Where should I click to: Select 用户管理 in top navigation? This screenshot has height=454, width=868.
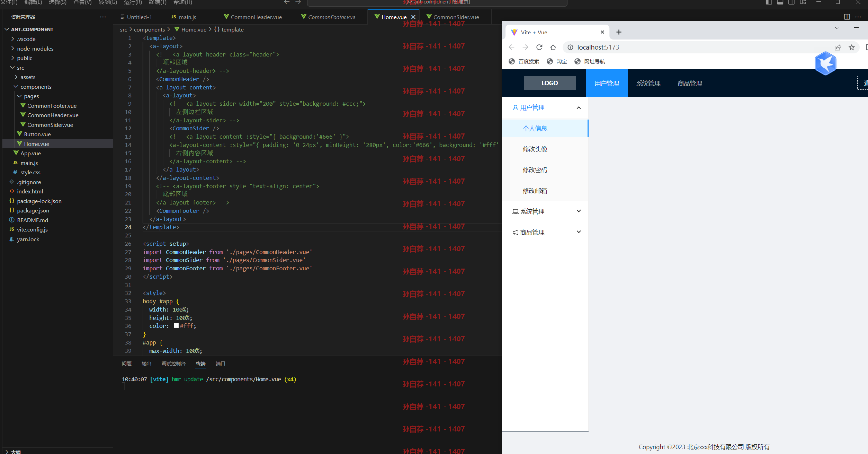point(607,83)
